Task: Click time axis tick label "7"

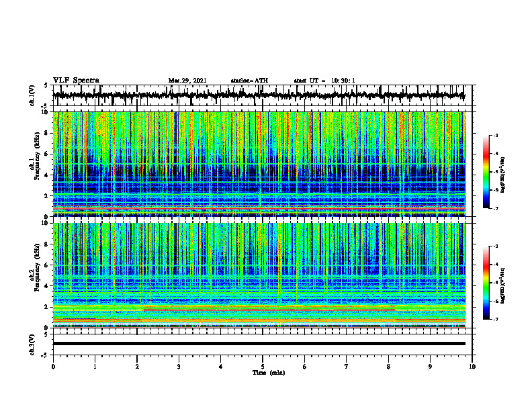Action: pyautogui.click(x=347, y=367)
